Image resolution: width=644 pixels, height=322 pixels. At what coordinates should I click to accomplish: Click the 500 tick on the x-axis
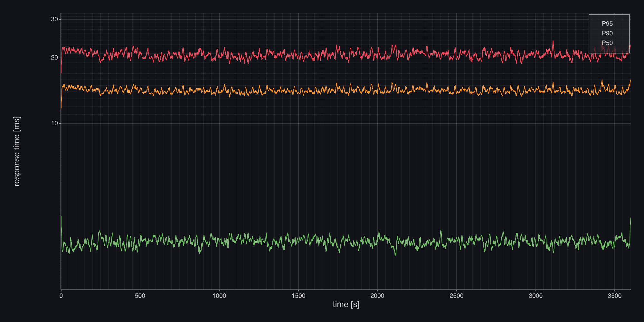(140, 296)
